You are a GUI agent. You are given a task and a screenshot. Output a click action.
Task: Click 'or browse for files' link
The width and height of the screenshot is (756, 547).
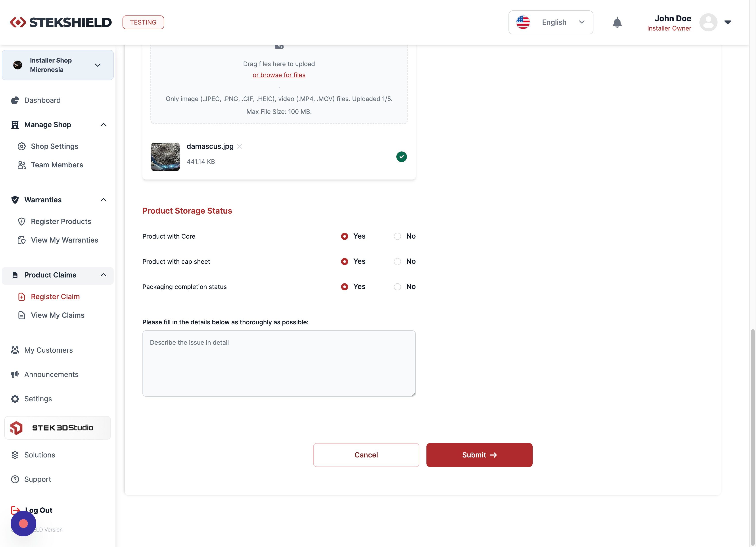click(279, 75)
